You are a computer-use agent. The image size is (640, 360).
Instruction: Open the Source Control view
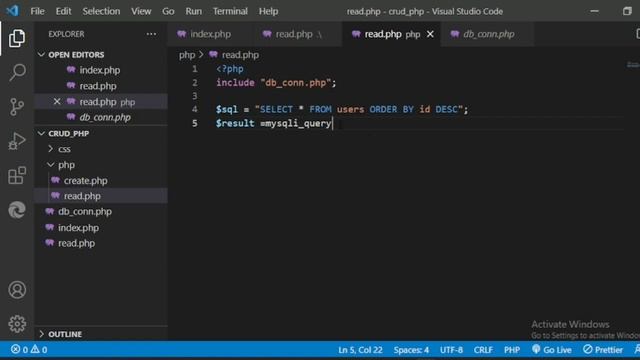tap(17, 107)
